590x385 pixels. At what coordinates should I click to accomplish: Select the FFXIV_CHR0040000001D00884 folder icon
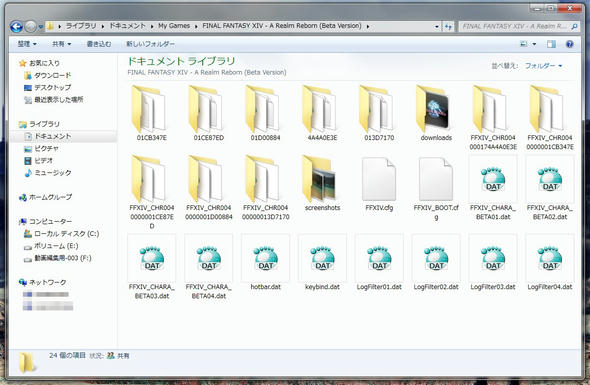[206, 179]
